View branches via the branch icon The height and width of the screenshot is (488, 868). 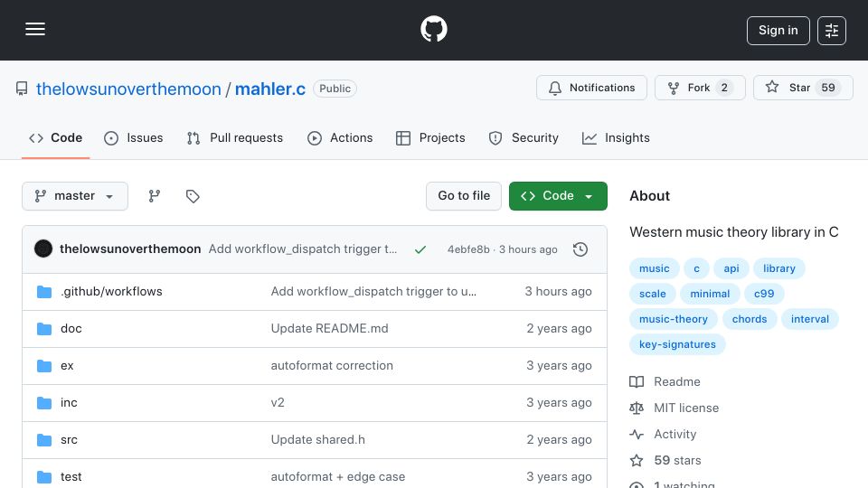coord(155,196)
